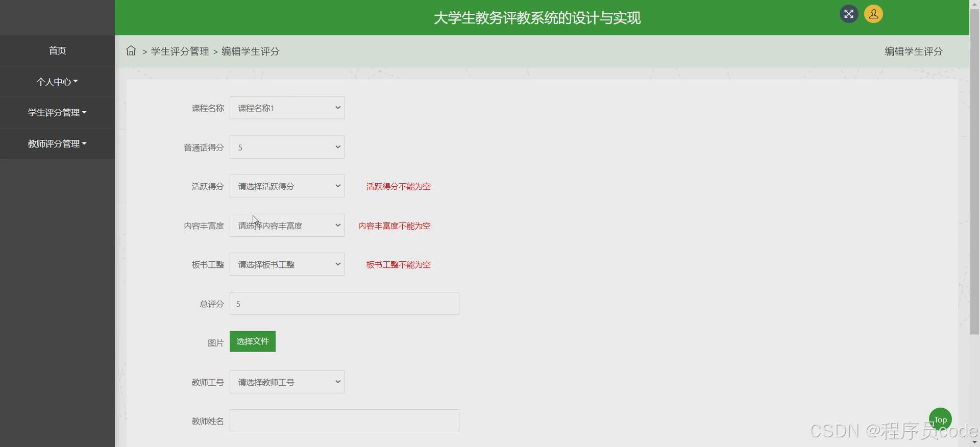Click the vertical page scrollbar thumb
The image size is (980, 447).
(974, 171)
